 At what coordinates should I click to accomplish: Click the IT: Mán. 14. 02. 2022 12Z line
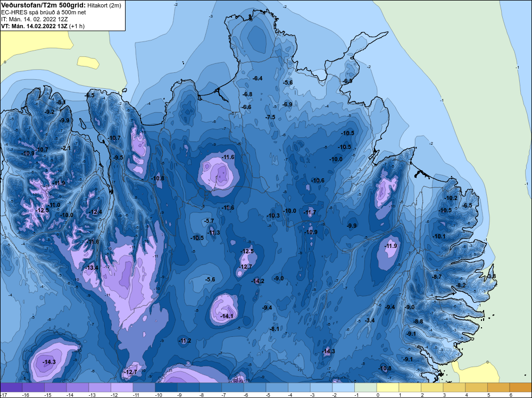[x=34, y=19]
